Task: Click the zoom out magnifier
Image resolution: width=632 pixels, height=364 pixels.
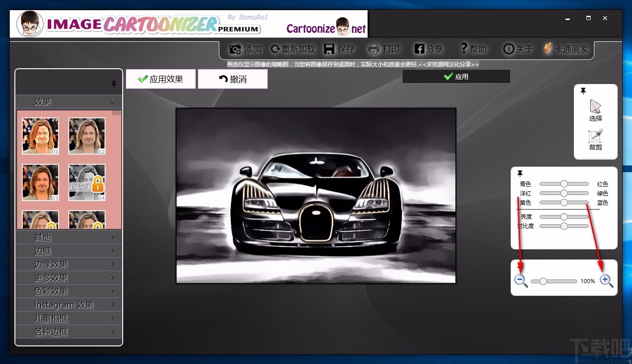Action: [521, 281]
